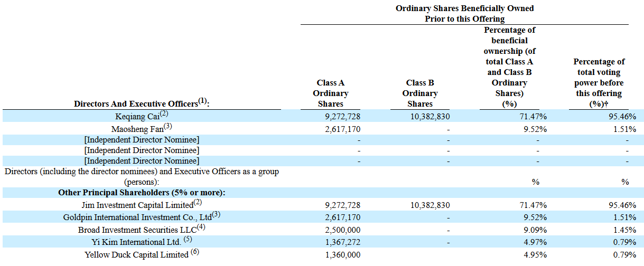Select the Class B Ordinary Shares column header
Image resolution: width=644 pixels, height=266 pixels.
420,93
